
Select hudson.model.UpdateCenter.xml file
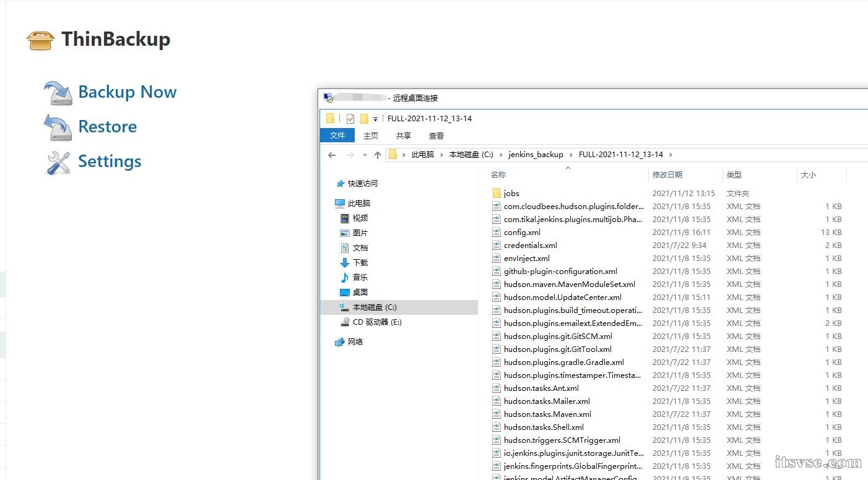coord(563,298)
